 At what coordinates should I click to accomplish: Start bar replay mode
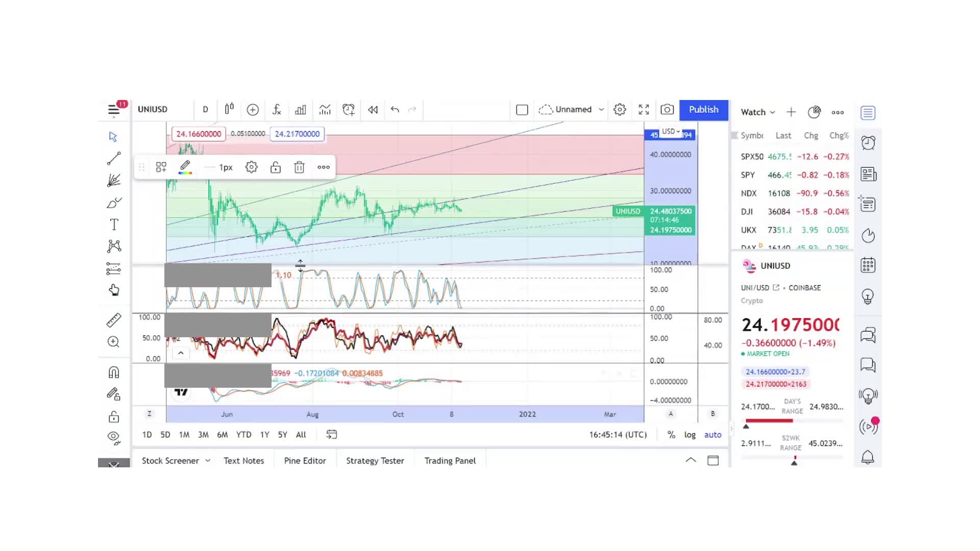(373, 110)
